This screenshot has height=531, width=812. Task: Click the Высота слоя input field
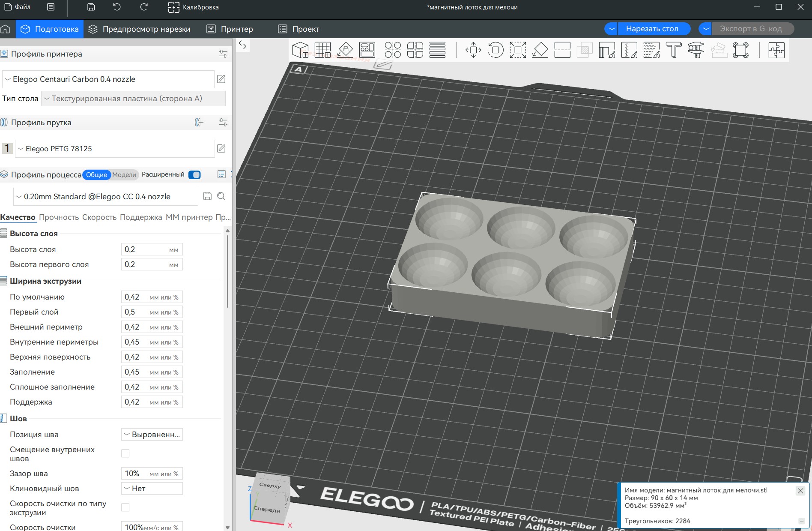(152, 249)
